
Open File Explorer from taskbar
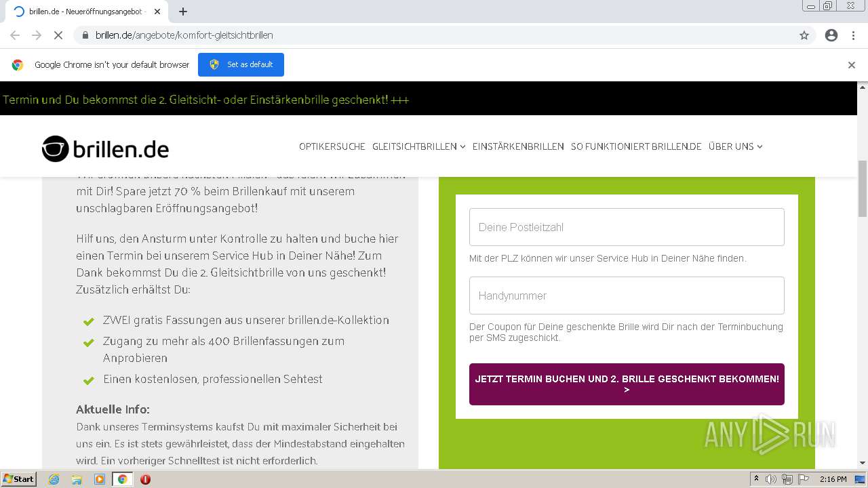pos(77,479)
